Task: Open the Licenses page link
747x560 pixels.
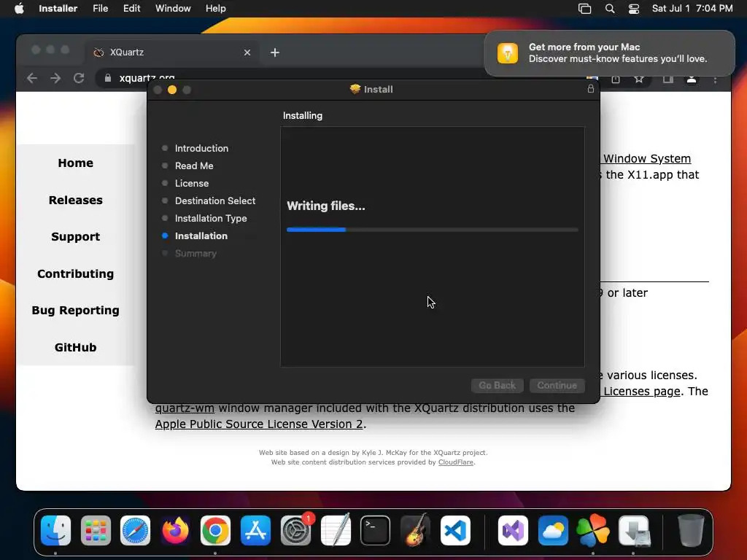Action: click(642, 391)
